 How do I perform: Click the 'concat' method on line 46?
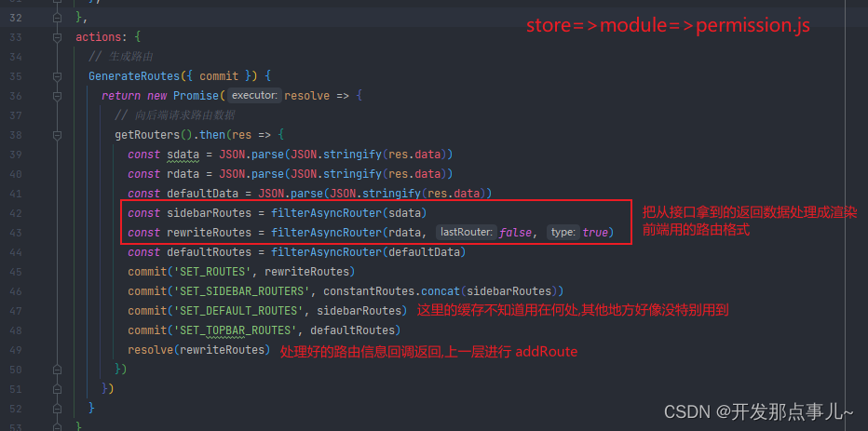[x=441, y=291]
